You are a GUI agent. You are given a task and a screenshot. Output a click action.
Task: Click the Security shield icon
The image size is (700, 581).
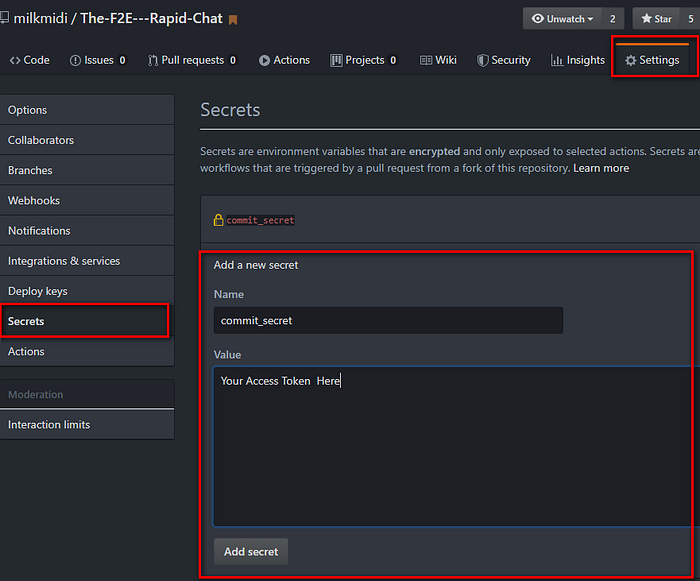(482, 60)
